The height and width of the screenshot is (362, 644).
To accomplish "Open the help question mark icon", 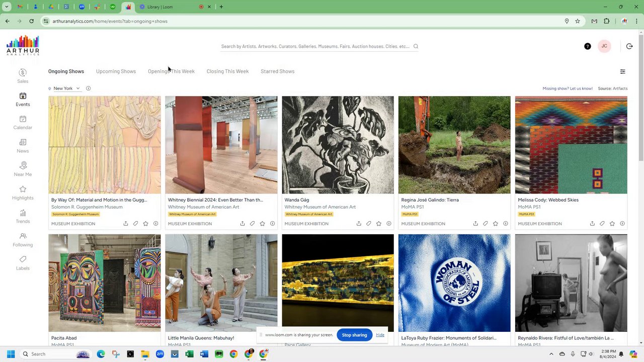I will [x=587, y=46].
